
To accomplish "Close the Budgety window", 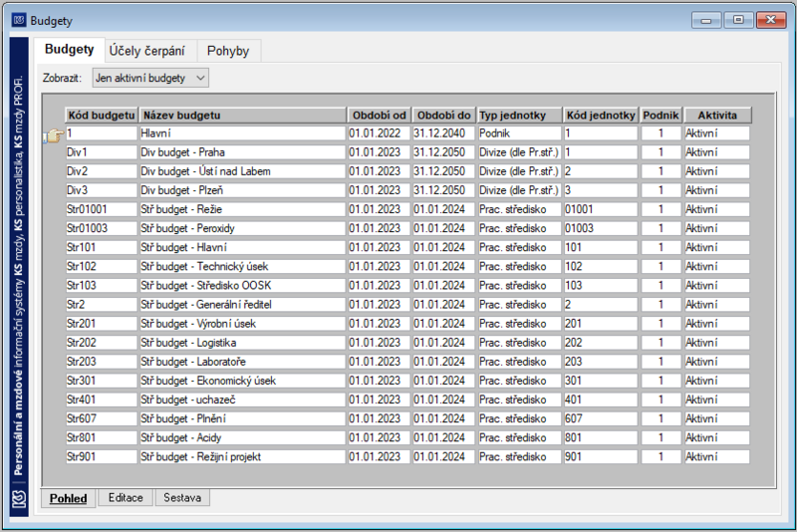I will [x=770, y=20].
